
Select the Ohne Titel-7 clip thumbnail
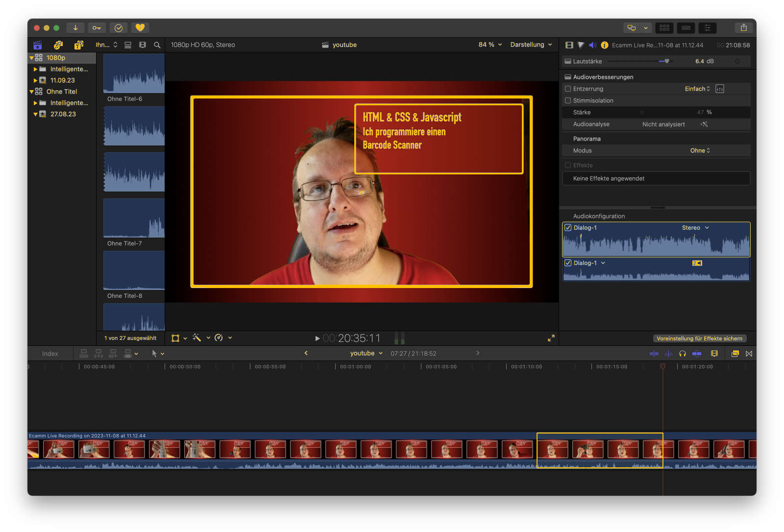[134, 218]
